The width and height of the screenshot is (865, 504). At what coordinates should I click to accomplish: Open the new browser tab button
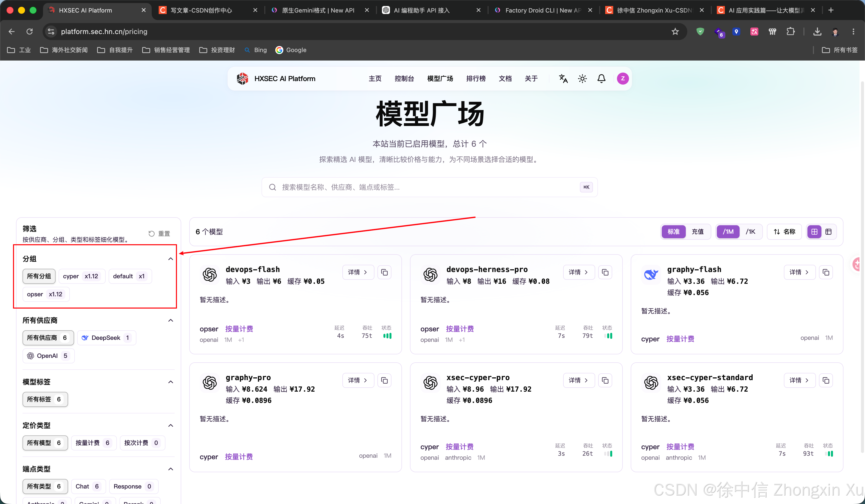[x=831, y=10]
